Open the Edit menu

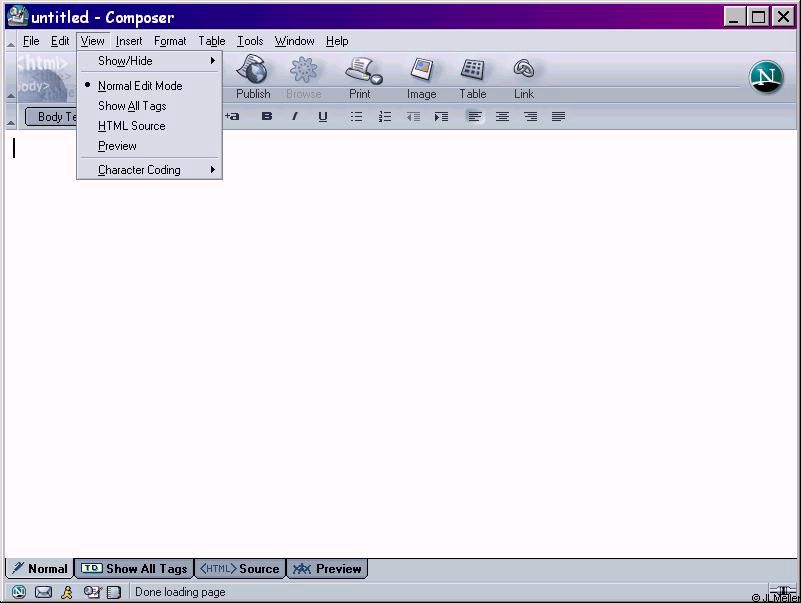click(x=60, y=41)
